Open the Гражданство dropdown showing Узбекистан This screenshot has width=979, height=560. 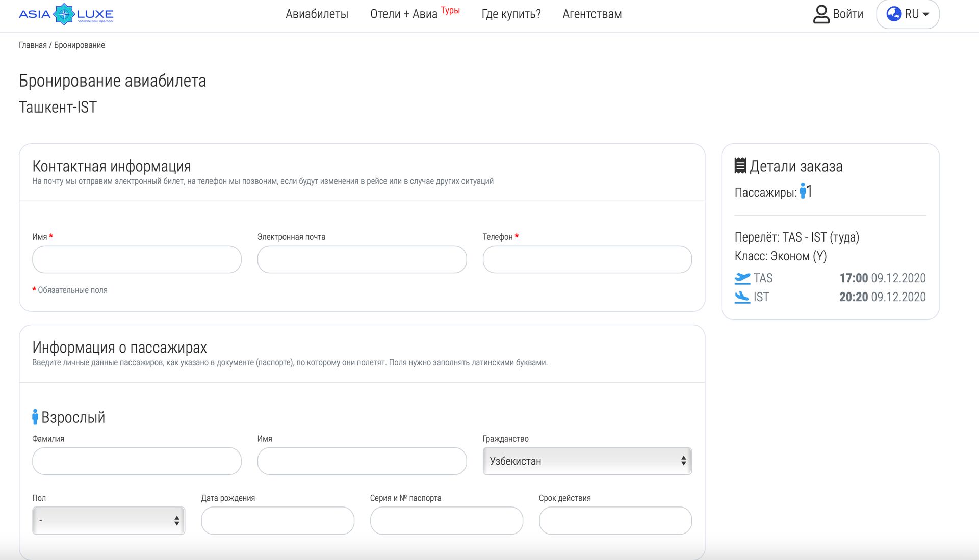pos(587,461)
